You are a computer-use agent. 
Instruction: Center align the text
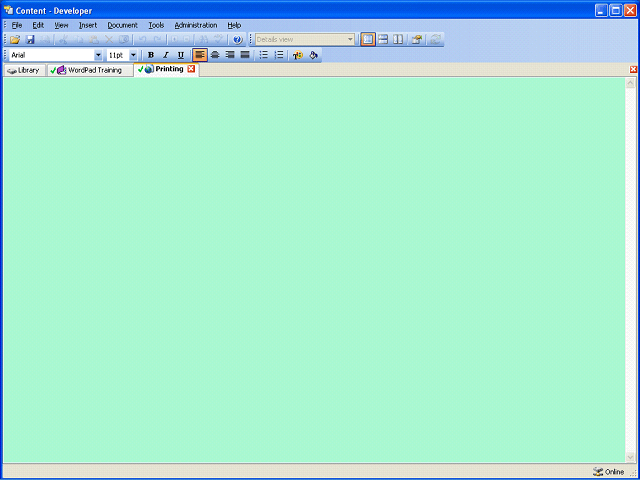tap(215, 55)
